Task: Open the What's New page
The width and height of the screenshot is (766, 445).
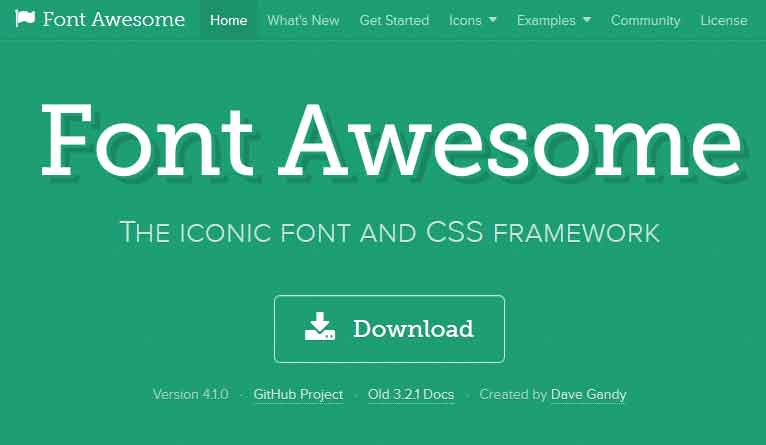Action: click(x=303, y=20)
